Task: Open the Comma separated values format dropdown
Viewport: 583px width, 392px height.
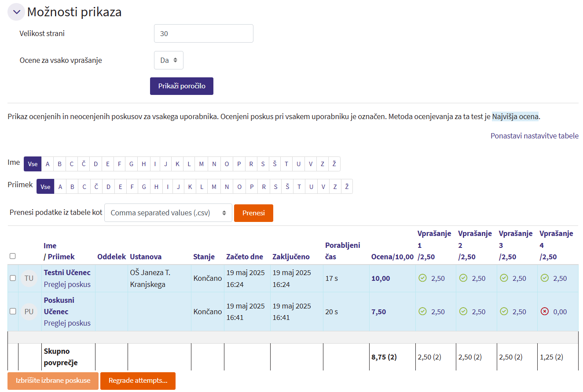Action: pyautogui.click(x=168, y=213)
